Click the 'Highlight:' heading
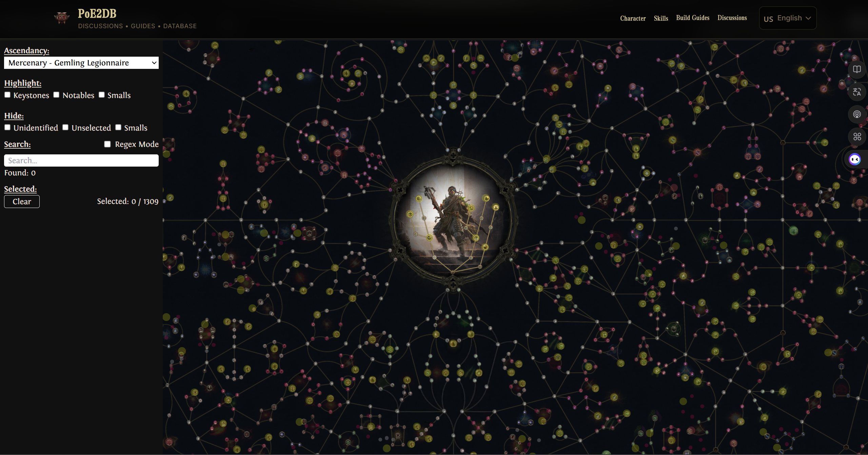The height and width of the screenshot is (455, 868). coord(23,83)
